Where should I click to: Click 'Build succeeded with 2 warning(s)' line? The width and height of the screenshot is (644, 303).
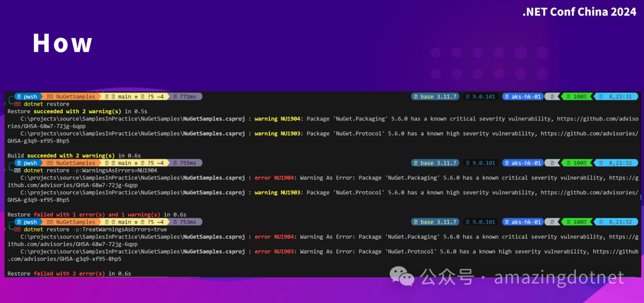click(75, 156)
